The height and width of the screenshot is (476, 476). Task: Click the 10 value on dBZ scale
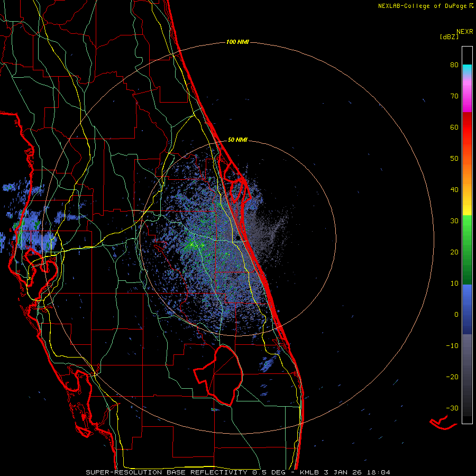454,283
